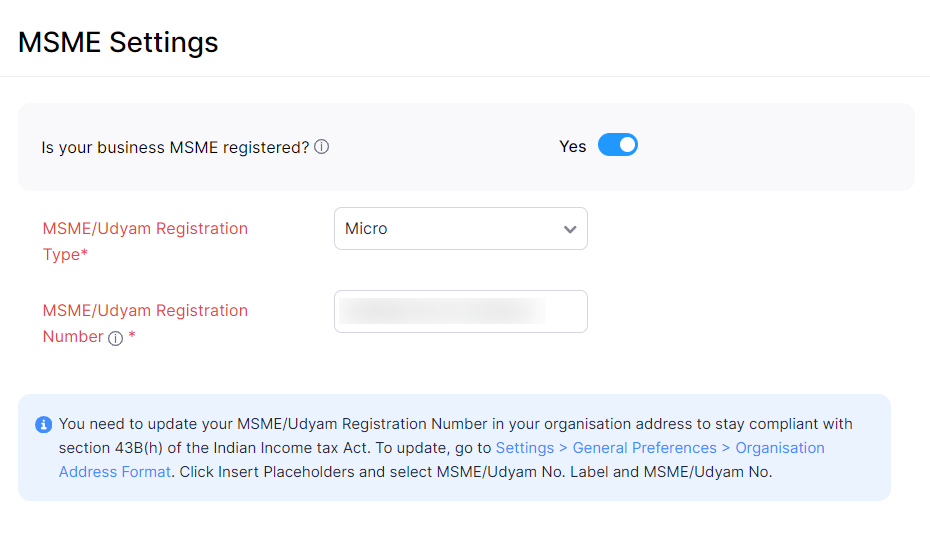
Task: Click Address Format on the link's second line
Action: [x=115, y=471]
